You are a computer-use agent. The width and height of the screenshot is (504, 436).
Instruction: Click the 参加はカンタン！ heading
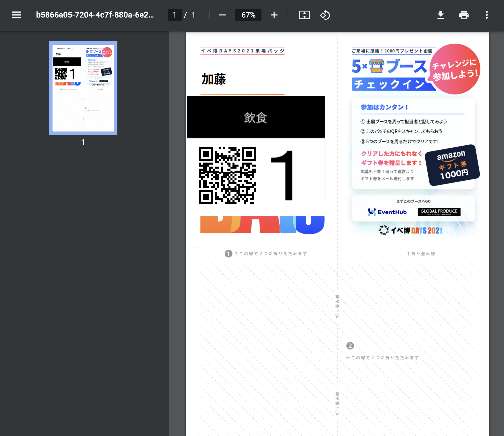[x=385, y=107]
